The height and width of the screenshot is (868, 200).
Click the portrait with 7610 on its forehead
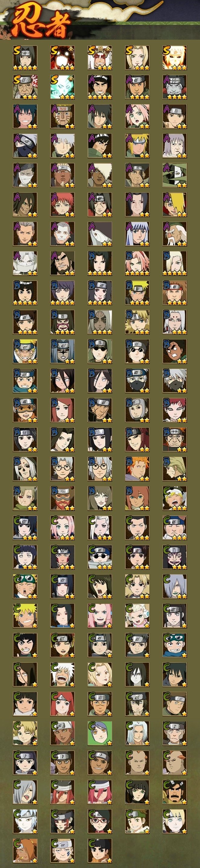63,117
